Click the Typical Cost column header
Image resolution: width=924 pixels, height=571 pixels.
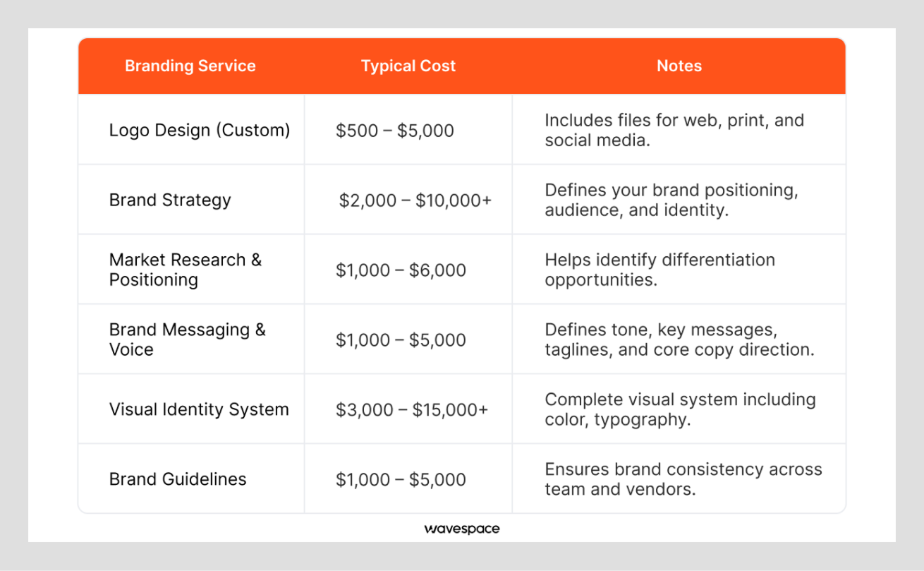click(x=408, y=66)
